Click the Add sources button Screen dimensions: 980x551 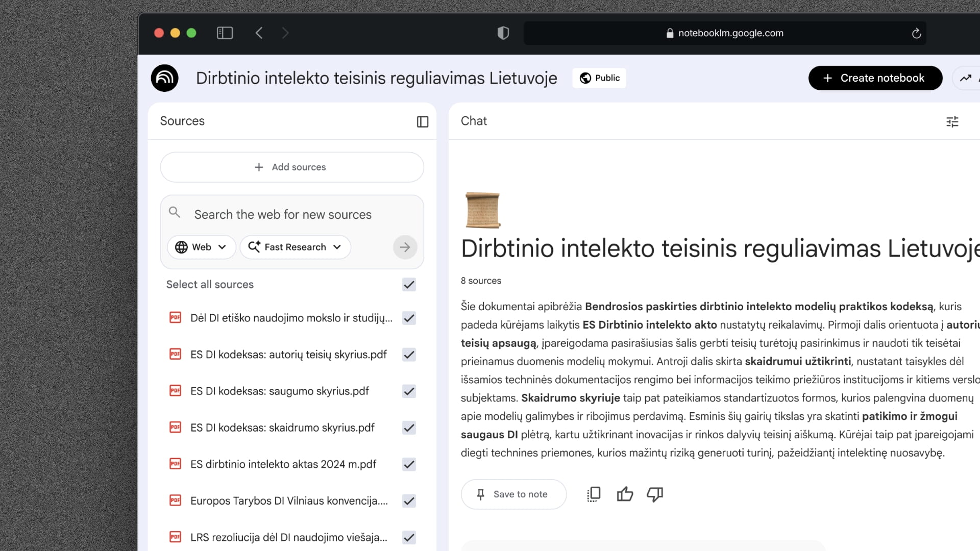[x=291, y=167]
